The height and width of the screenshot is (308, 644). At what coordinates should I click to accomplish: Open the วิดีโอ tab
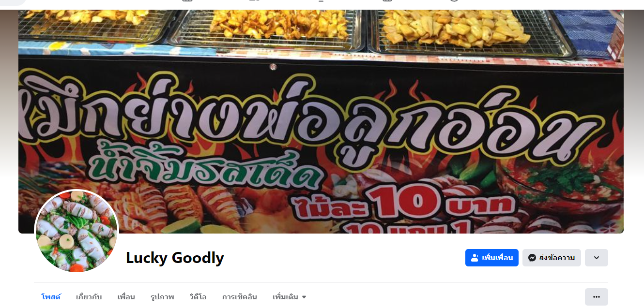click(198, 297)
